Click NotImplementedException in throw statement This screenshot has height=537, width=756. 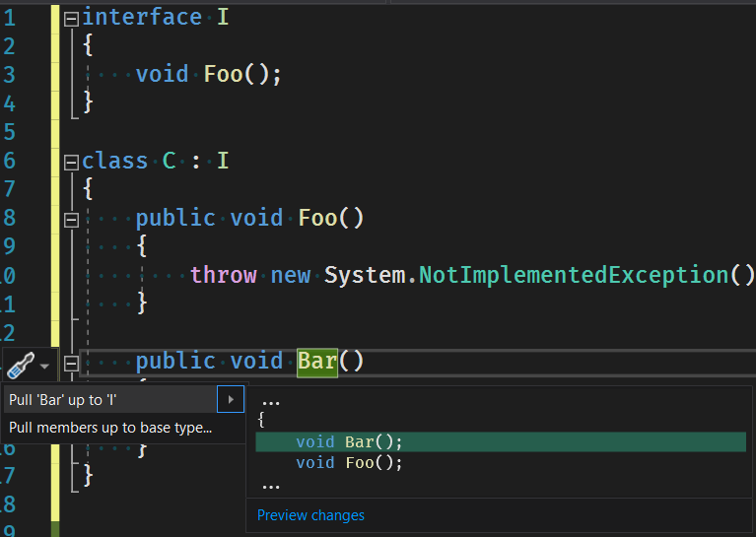(574, 275)
